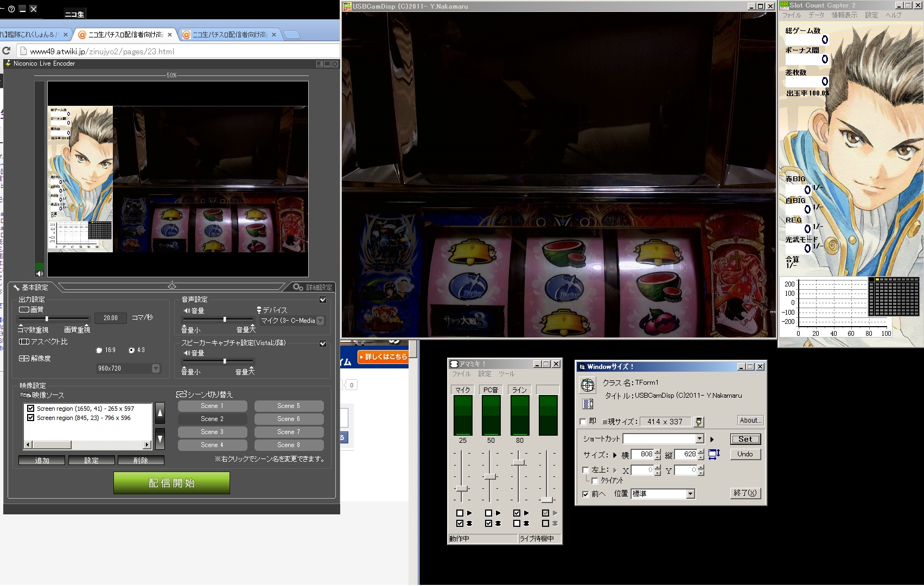Image resolution: width=924 pixels, height=586 pixels.
Task: Click the yellow brush icon beside 414 x 337
Action: tap(699, 422)
